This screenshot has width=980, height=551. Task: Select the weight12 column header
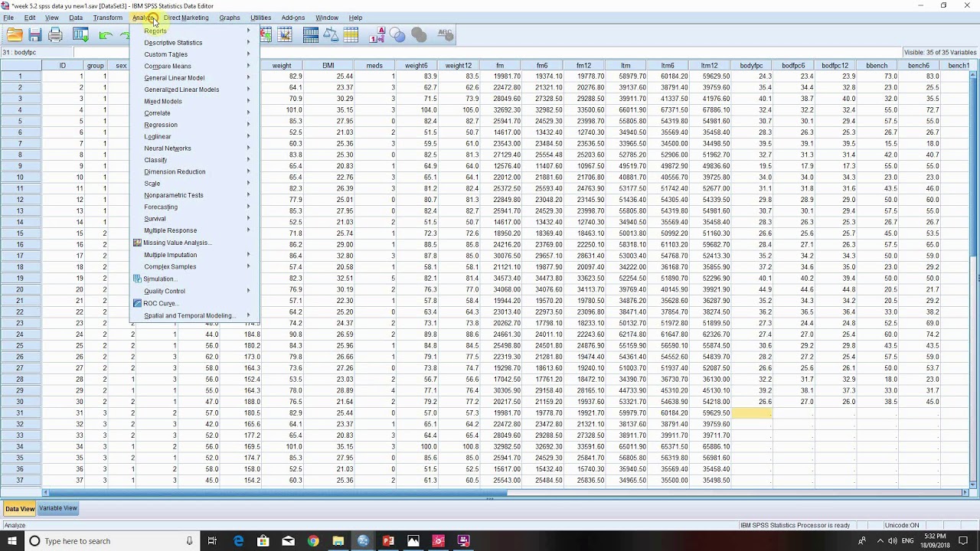[x=458, y=66]
